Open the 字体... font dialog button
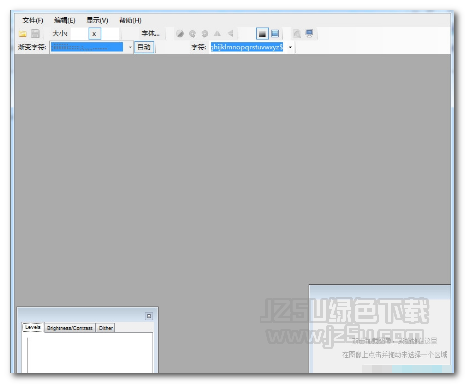 point(150,33)
